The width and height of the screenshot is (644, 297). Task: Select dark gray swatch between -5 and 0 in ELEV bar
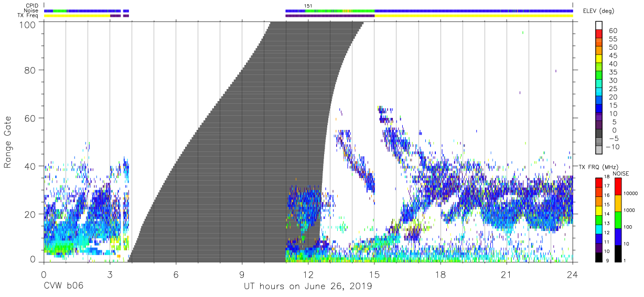point(599,134)
